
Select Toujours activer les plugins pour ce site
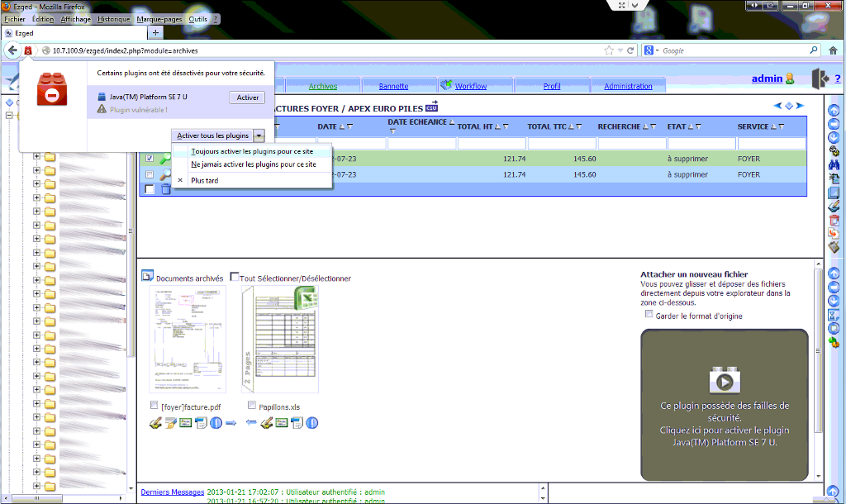251,151
